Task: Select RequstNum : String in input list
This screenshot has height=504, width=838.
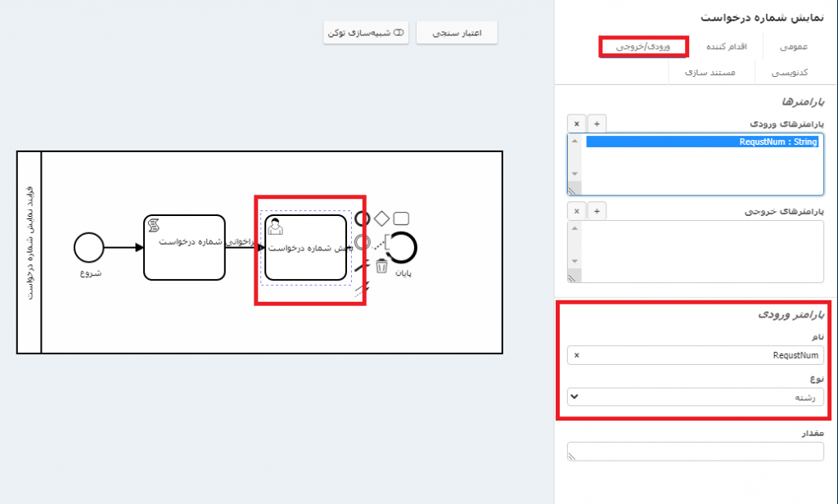Action: [704, 142]
